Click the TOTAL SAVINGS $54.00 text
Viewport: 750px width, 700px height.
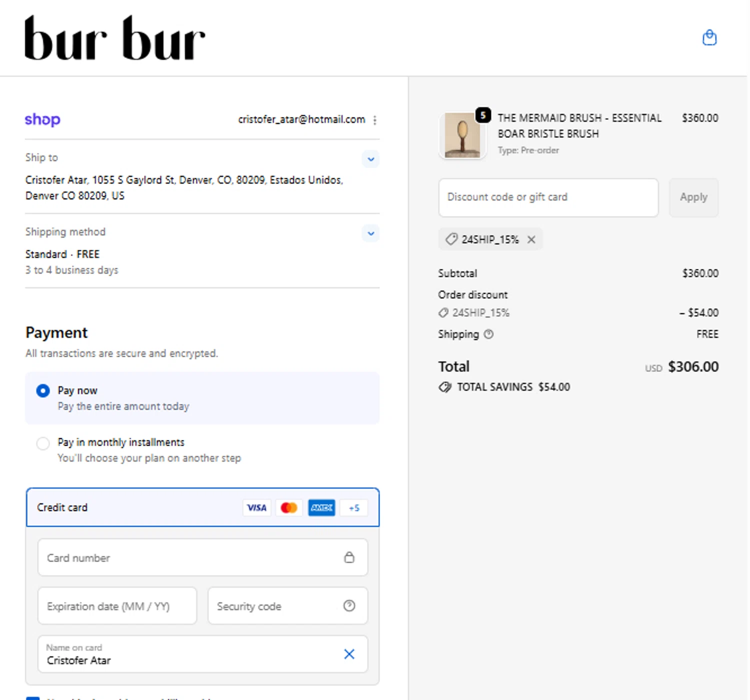click(513, 387)
